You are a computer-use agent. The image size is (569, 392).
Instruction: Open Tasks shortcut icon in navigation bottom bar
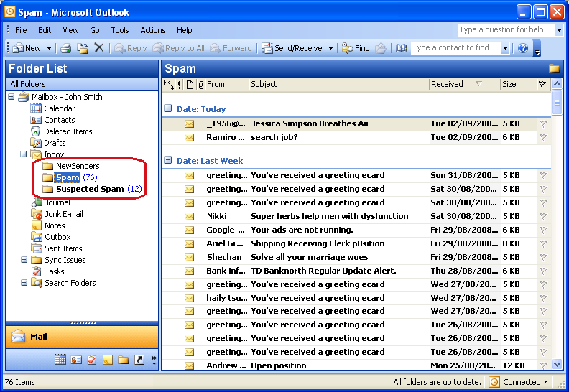click(x=92, y=360)
